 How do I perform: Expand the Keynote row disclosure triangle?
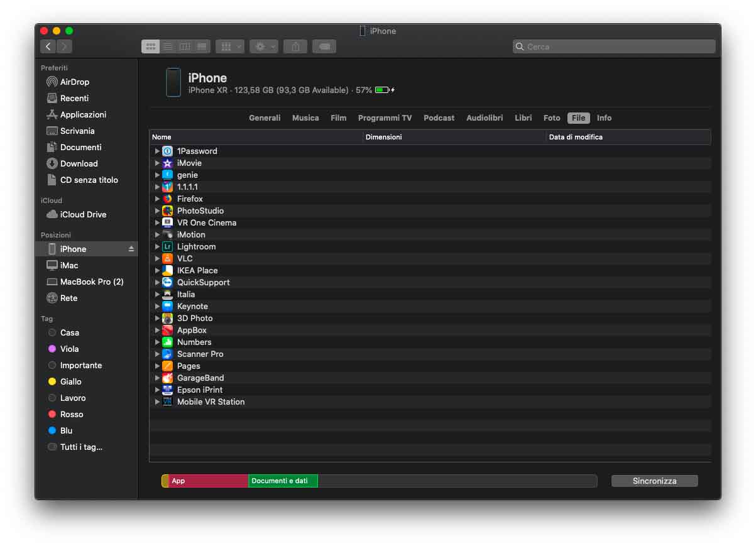157,306
